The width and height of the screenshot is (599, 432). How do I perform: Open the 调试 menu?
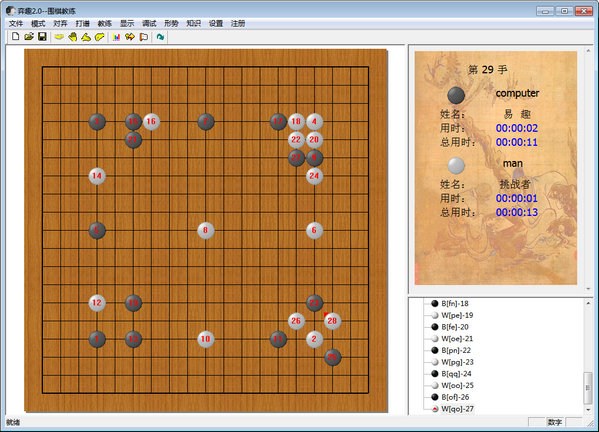point(149,24)
